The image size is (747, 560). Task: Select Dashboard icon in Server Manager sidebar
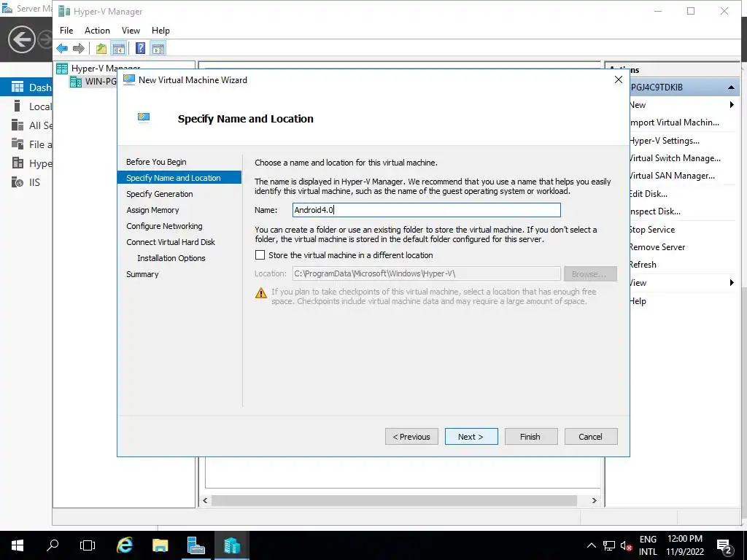(18, 87)
